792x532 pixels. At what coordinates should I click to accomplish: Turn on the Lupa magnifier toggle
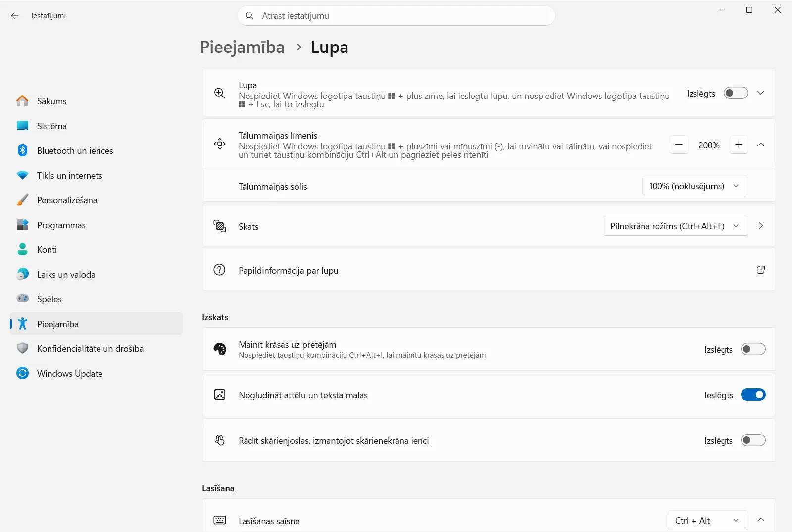[x=736, y=93]
